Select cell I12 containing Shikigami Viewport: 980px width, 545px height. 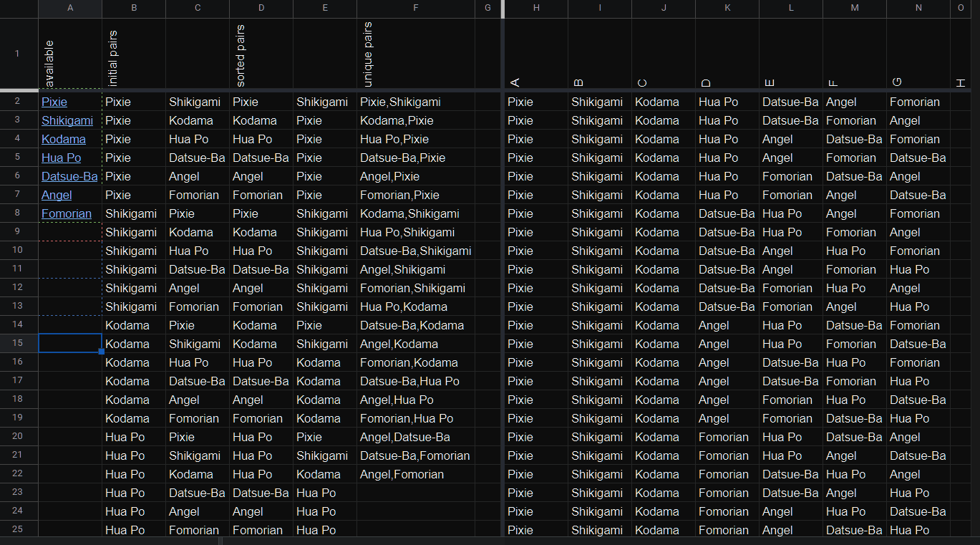pos(600,288)
